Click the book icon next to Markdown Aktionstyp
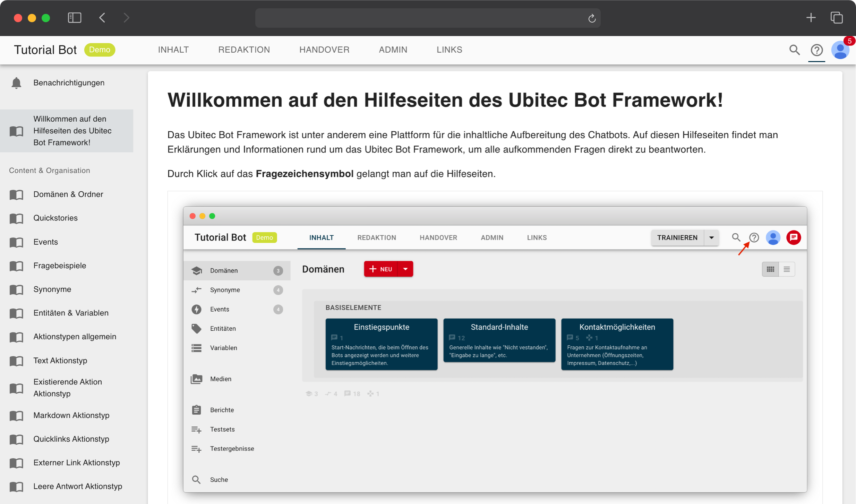 tap(16, 416)
